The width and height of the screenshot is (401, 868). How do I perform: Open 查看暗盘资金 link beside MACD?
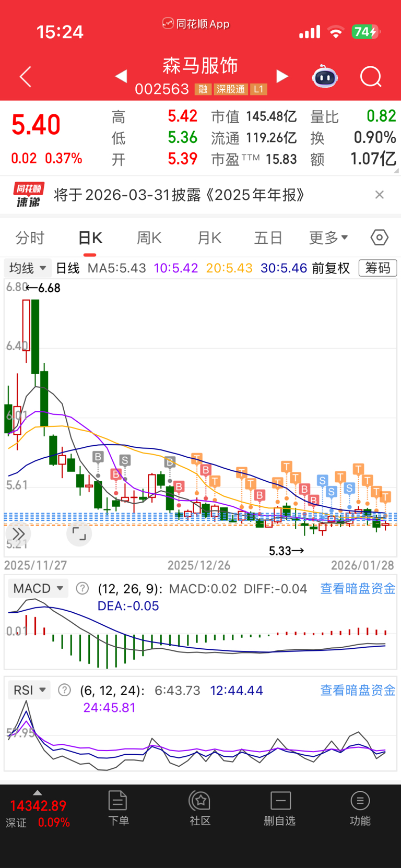coord(358,588)
